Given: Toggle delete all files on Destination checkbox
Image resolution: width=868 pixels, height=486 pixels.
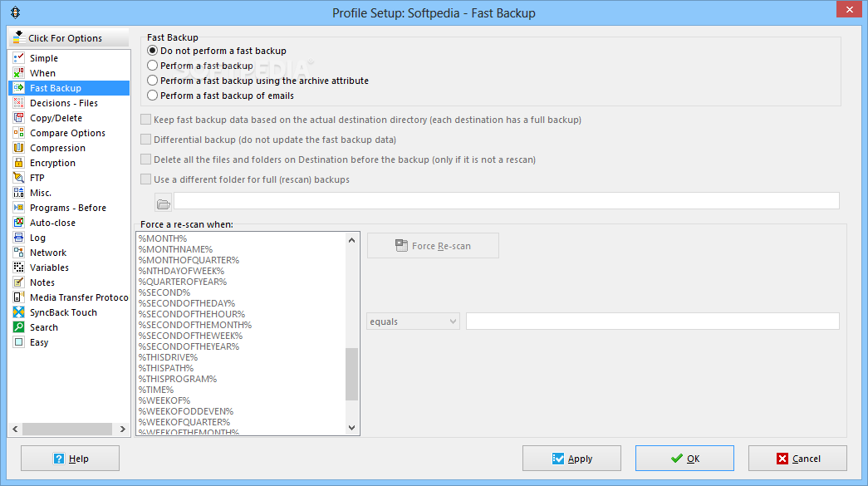Looking at the screenshot, I should [x=145, y=160].
